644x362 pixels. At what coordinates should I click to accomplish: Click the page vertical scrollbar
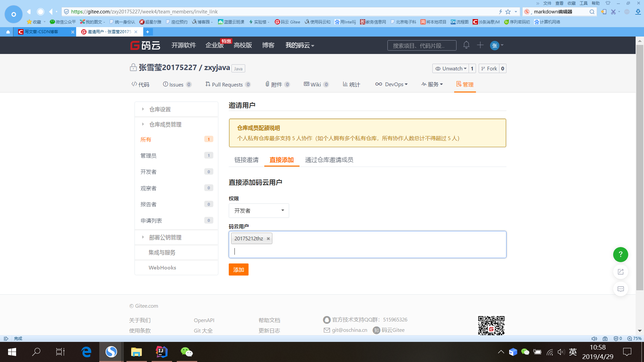[x=639, y=168]
